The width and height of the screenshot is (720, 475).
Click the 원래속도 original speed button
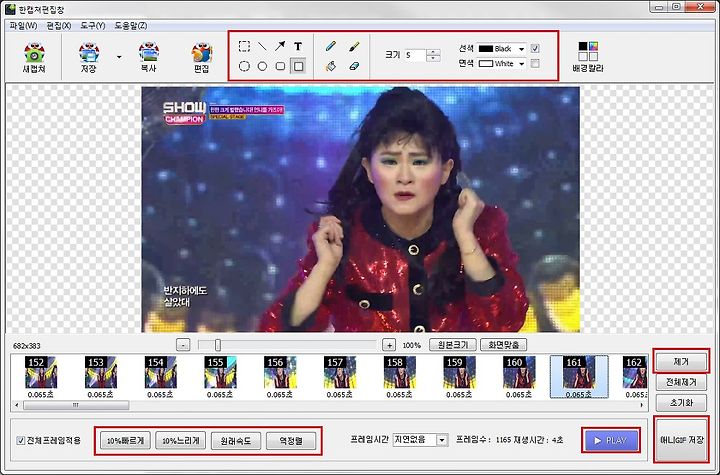[236, 441]
